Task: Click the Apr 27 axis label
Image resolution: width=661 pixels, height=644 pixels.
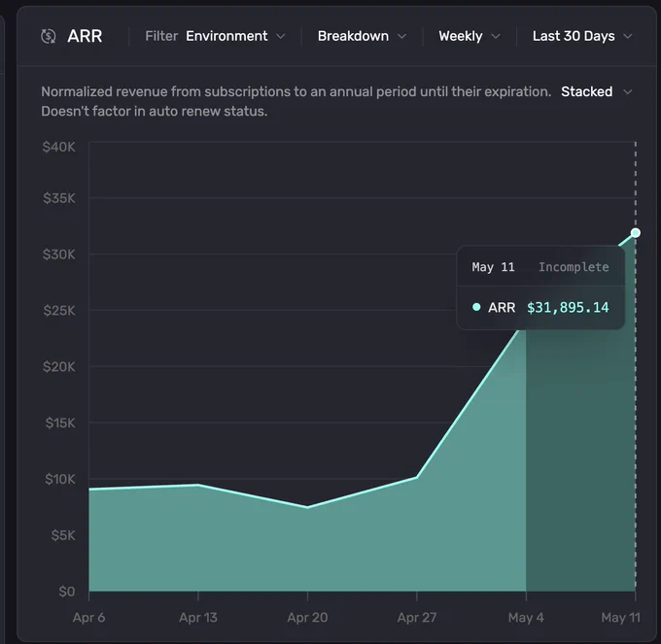Action: click(x=416, y=618)
